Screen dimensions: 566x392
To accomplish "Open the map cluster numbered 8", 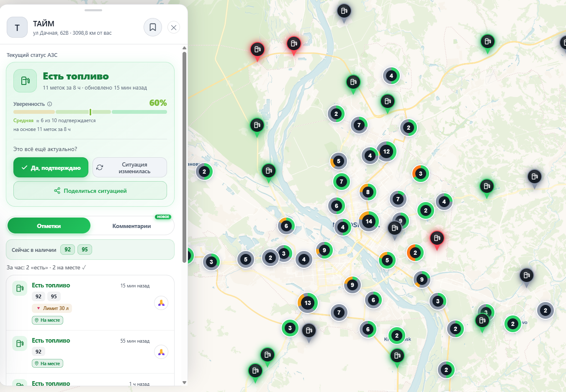I will [x=368, y=192].
